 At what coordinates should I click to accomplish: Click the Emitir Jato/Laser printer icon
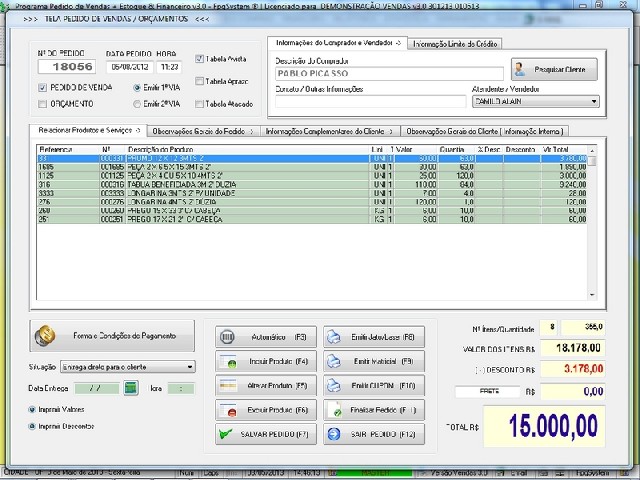click(x=335, y=337)
